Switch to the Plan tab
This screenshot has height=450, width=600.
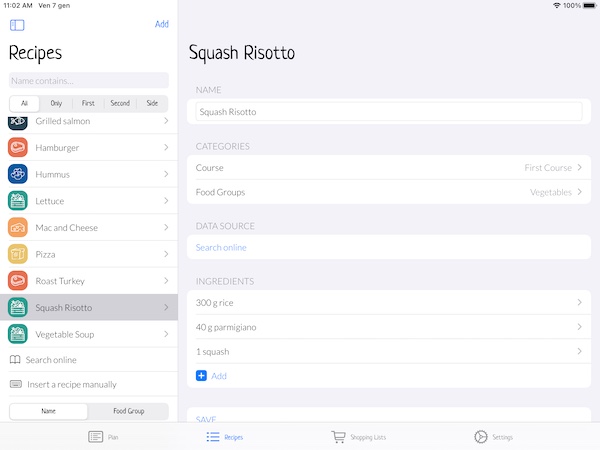tap(103, 437)
